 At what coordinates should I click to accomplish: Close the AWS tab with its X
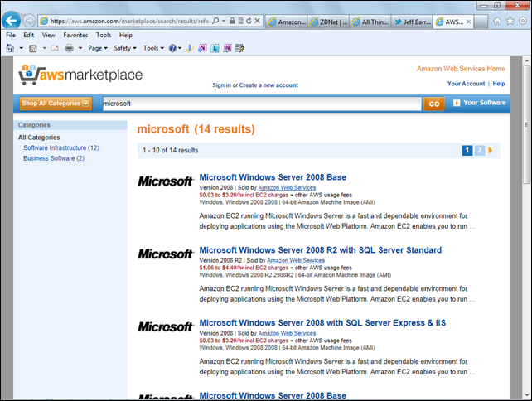468,22
